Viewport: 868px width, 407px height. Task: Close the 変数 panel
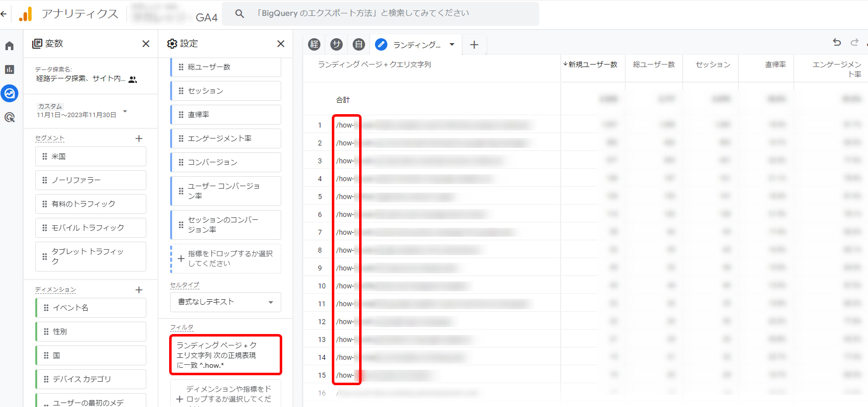point(146,44)
